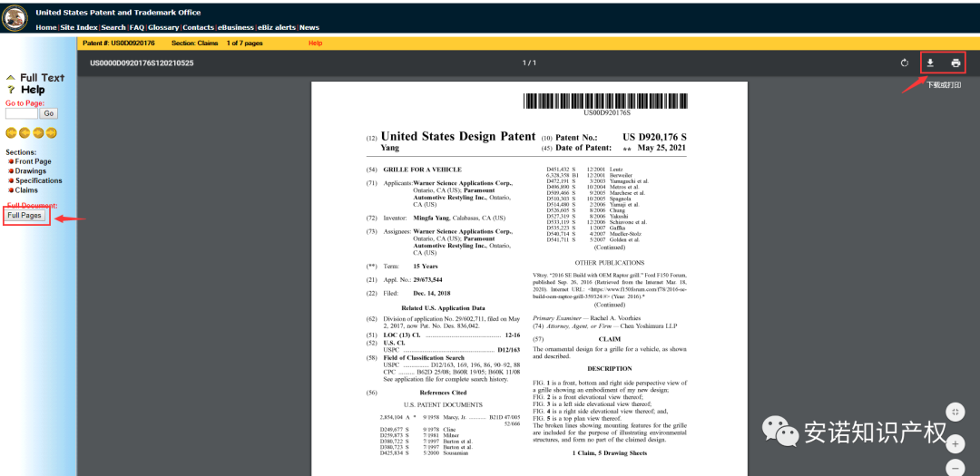Open the Search link in header
The width and height of the screenshot is (980, 476).
click(x=113, y=27)
